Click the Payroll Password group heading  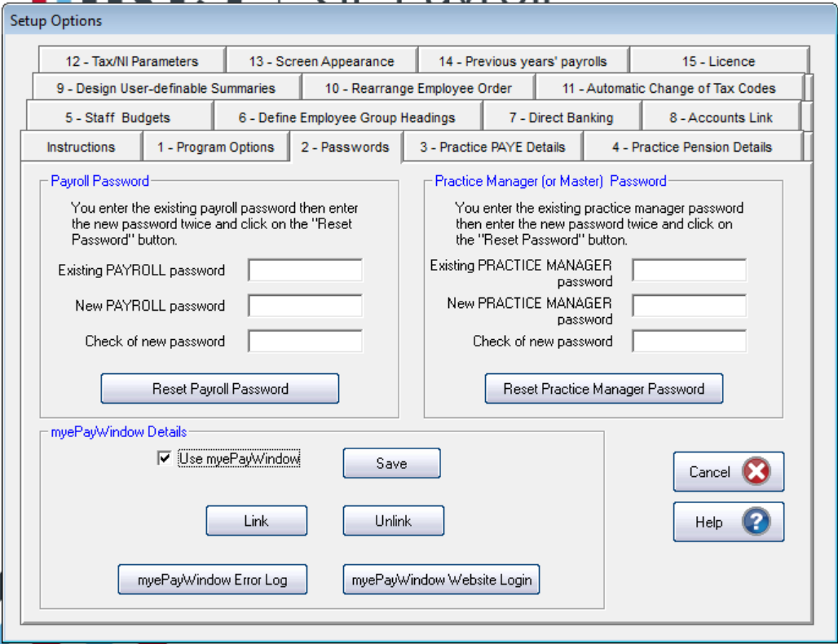100,181
